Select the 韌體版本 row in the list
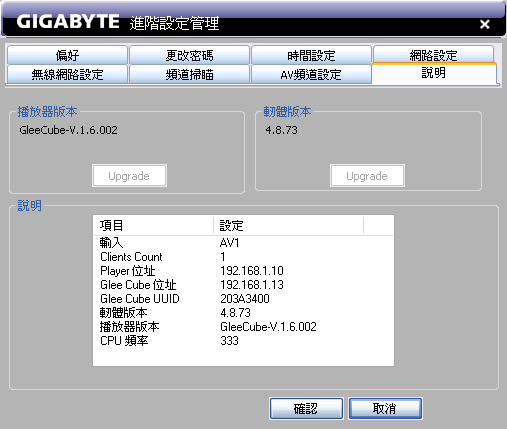The width and height of the screenshot is (507, 429). tap(243, 313)
